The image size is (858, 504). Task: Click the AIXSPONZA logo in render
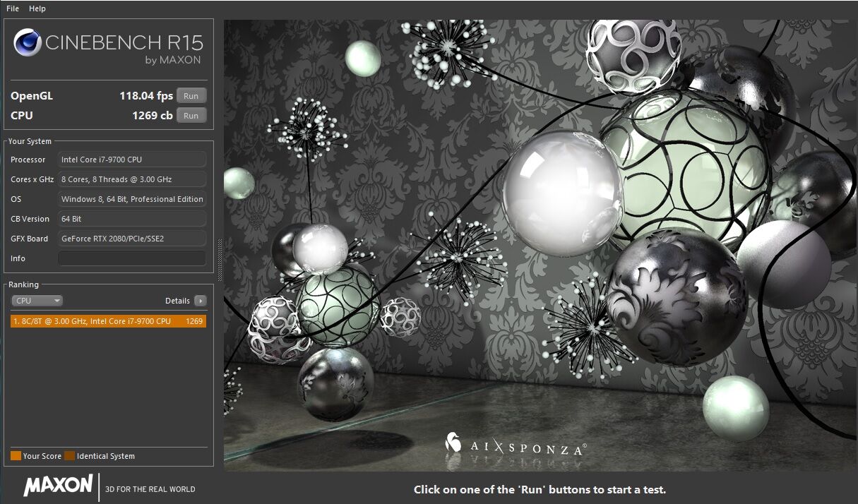pyautogui.click(x=516, y=445)
